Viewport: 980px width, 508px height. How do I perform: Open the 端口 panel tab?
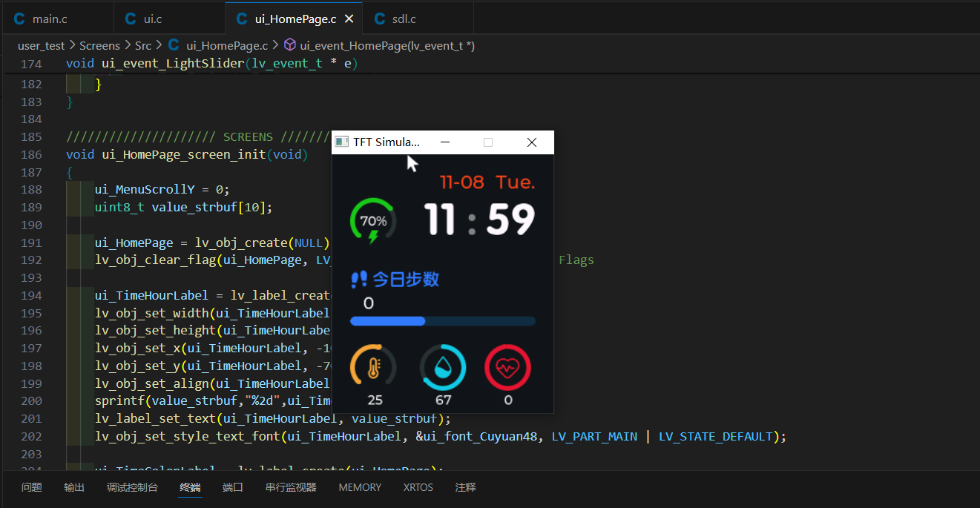pos(233,487)
